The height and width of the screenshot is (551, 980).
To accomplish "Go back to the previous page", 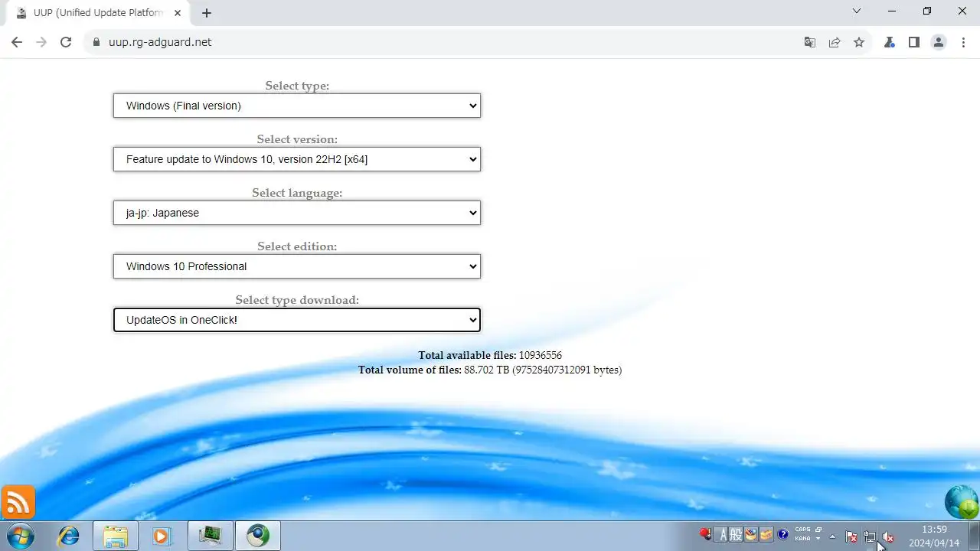I will coord(17,42).
